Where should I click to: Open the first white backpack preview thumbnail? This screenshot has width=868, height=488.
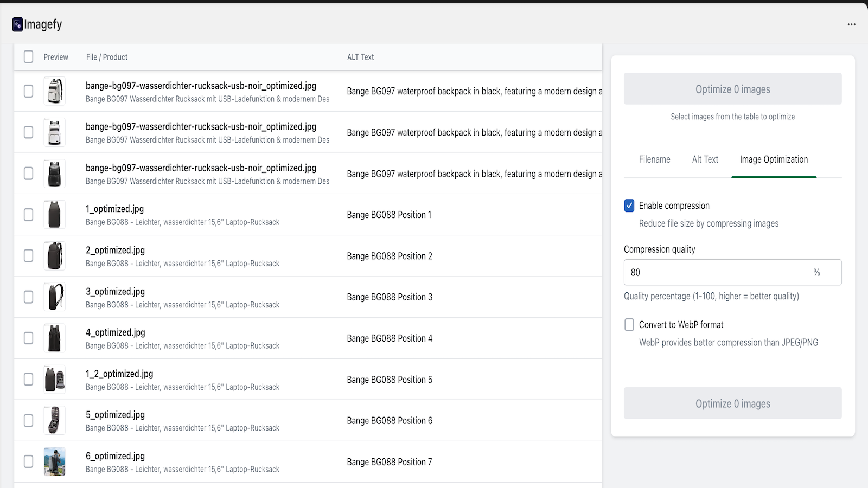(x=54, y=91)
